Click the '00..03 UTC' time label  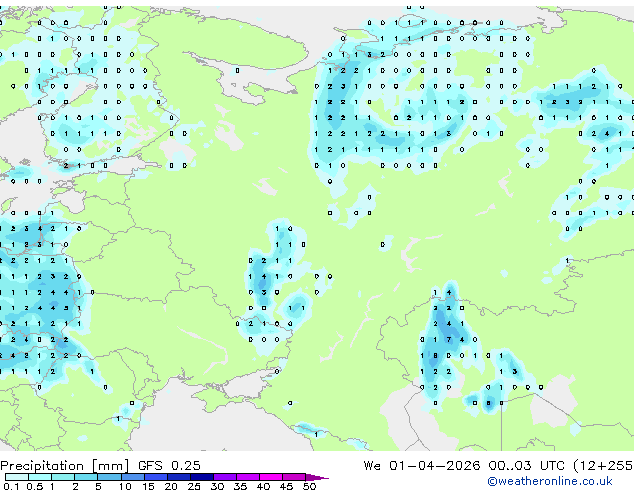coord(526,465)
